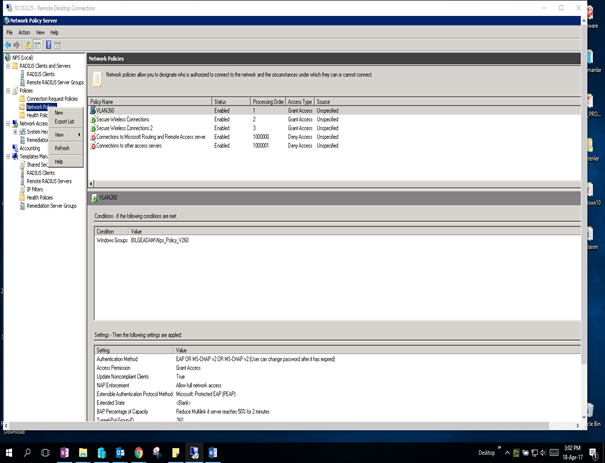Open the View menu in menu bar
The height and width of the screenshot is (463, 605).
tap(40, 32)
